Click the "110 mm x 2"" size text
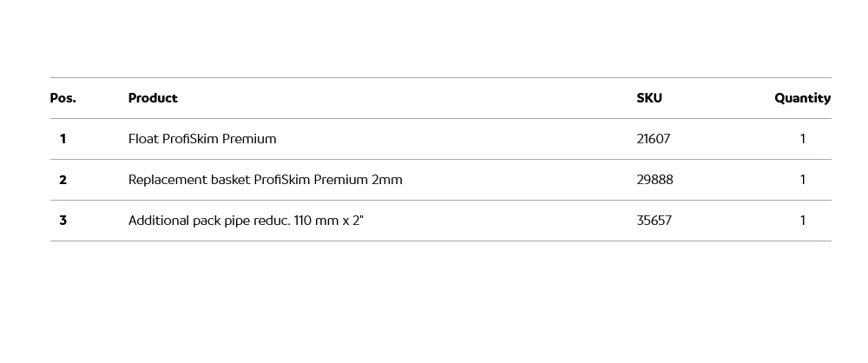 pos(329,221)
